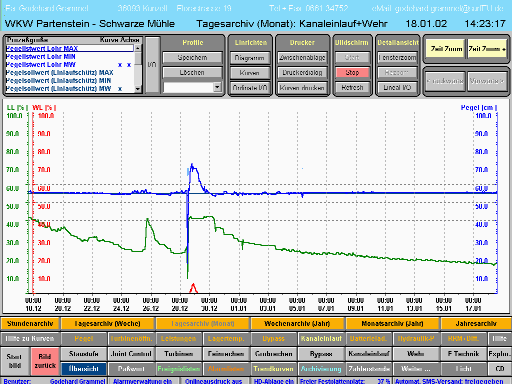Image resolution: width=512 pixels, height=384 pixels.
Task: Click the Refresh button
Action: 352,87
